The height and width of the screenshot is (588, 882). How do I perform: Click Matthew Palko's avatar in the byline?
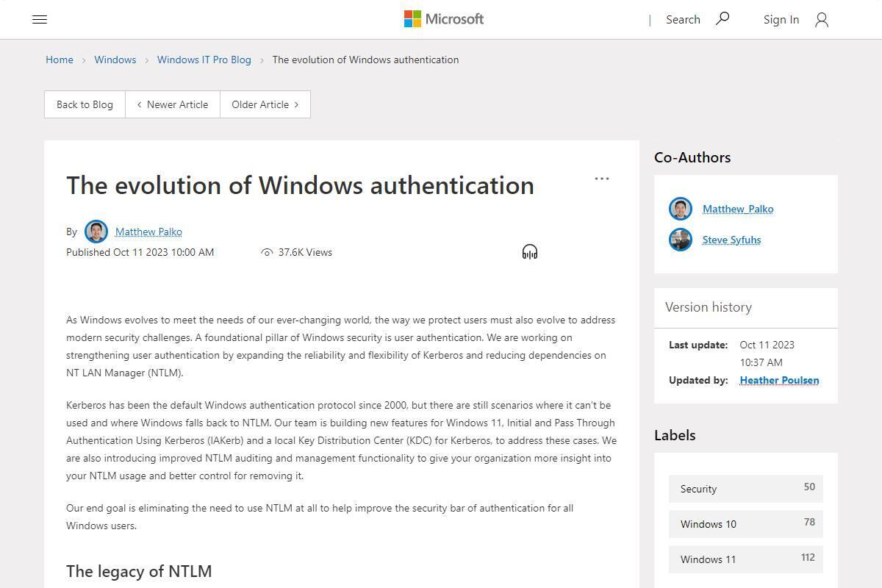pyautogui.click(x=96, y=232)
